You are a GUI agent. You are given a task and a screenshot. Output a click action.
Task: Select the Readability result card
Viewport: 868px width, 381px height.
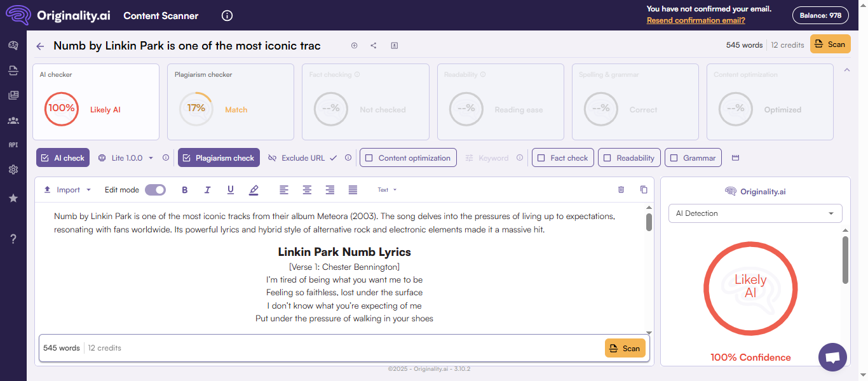pos(501,102)
